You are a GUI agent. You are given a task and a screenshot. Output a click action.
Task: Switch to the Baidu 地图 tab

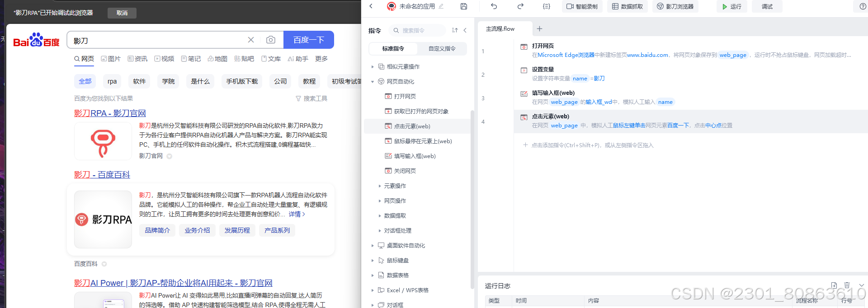click(217, 59)
